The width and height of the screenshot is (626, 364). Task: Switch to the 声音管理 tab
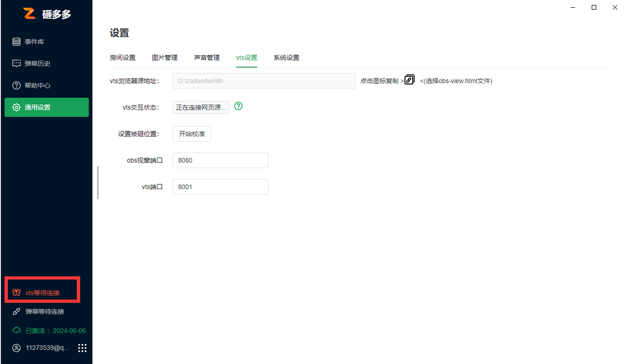207,58
